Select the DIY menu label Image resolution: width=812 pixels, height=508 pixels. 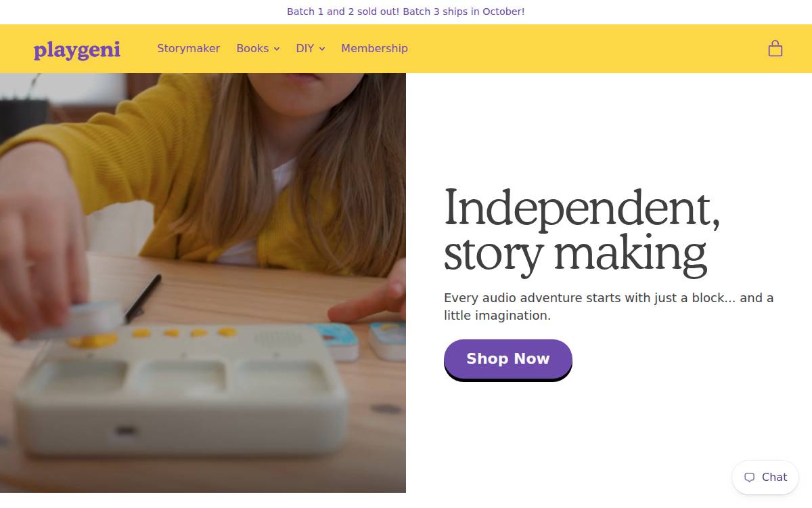305,48
